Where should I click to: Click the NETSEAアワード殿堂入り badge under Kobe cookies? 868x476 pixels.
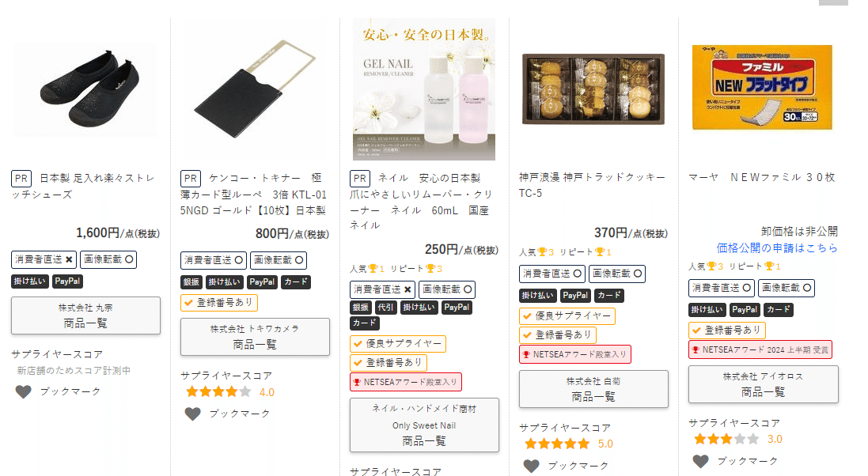point(574,354)
